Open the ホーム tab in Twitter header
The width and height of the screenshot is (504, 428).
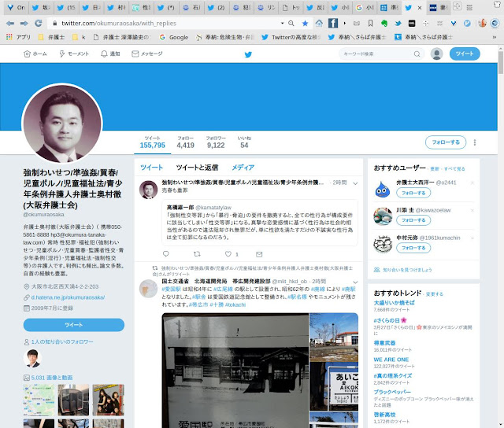coord(35,54)
